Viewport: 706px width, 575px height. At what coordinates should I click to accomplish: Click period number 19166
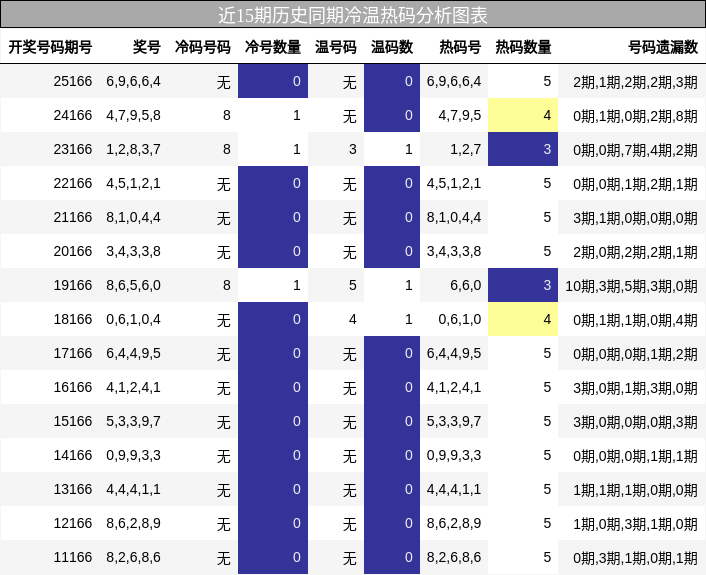click(72, 285)
